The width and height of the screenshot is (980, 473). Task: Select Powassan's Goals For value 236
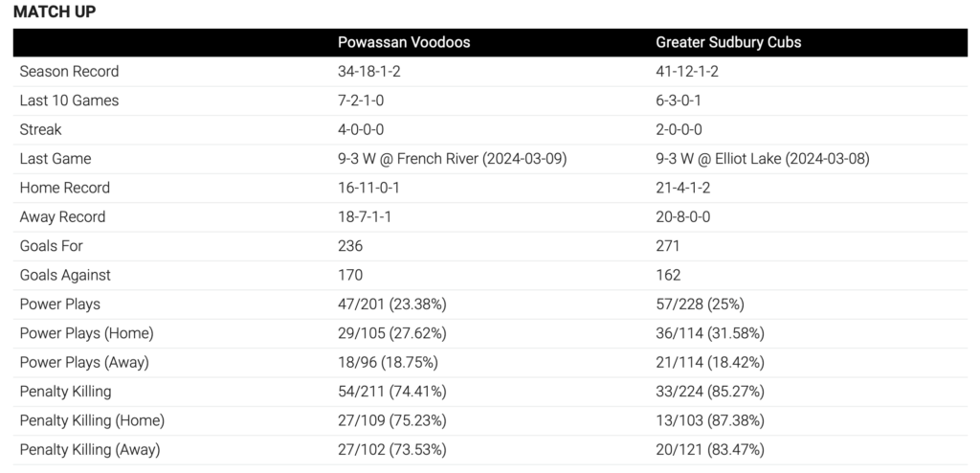pos(350,246)
